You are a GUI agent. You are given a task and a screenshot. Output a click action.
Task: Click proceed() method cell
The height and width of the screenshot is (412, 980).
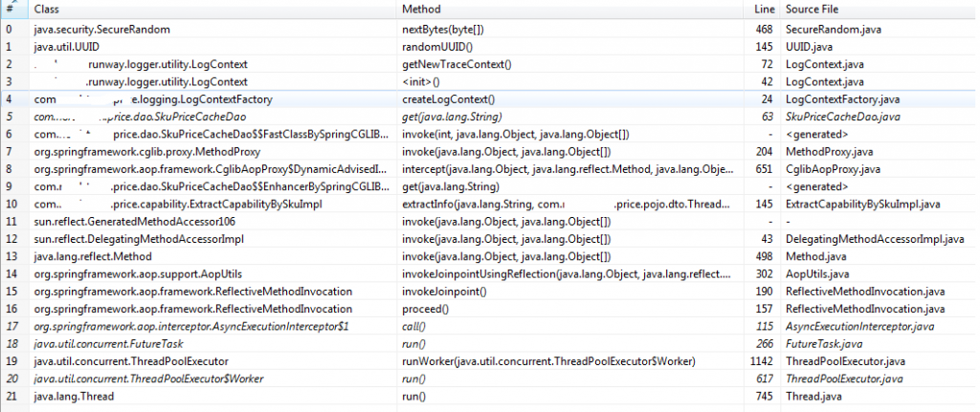pyautogui.click(x=425, y=309)
